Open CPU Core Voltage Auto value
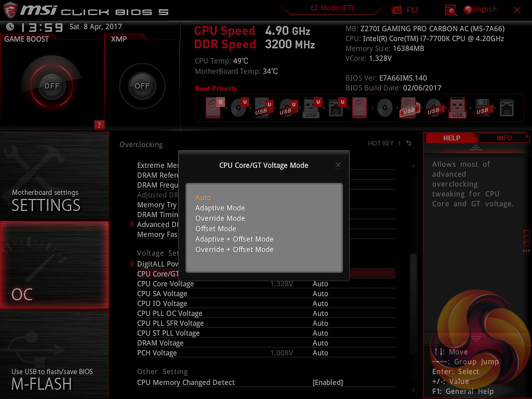The image size is (532, 399). (320, 284)
